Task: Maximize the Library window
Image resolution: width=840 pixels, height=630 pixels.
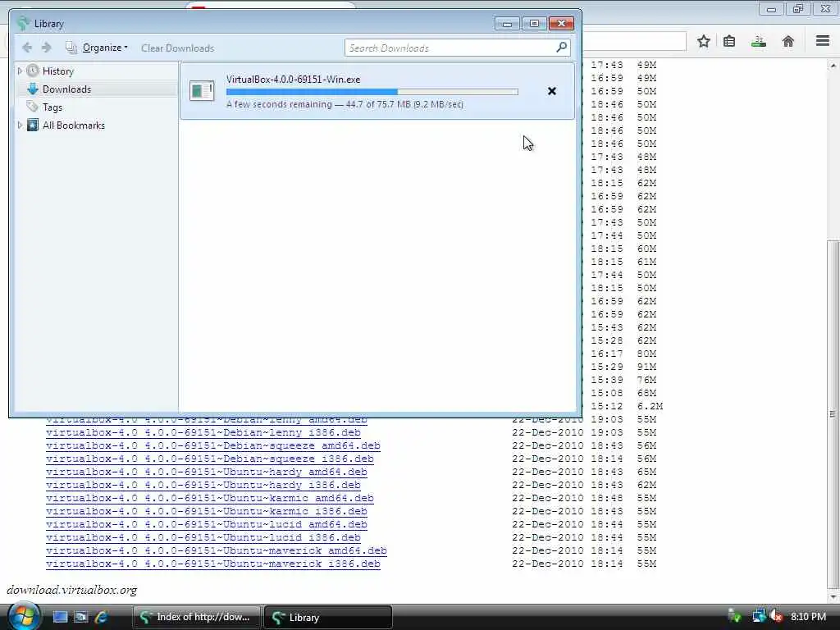Action: coord(534,23)
